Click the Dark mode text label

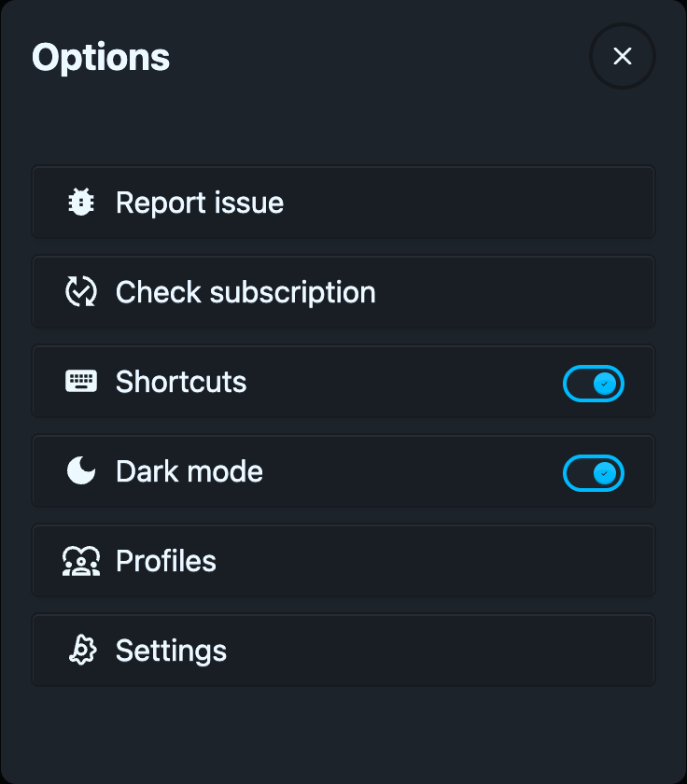[x=189, y=471]
